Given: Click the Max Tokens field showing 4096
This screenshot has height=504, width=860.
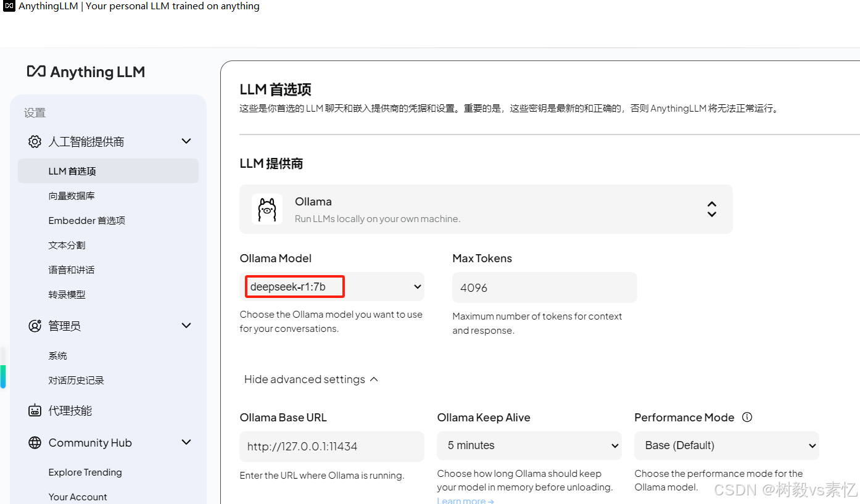Looking at the screenshot, I should click(545, 287).
